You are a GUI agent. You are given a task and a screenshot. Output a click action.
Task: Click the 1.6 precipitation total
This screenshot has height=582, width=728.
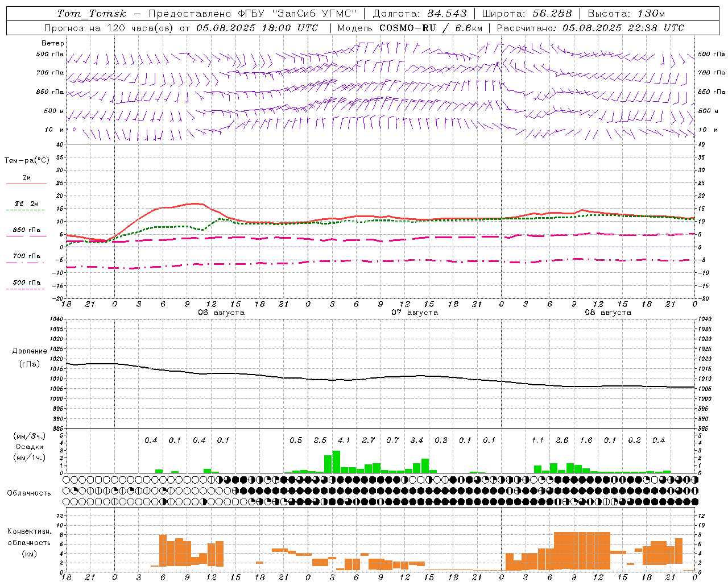click(x=586, y=440)
